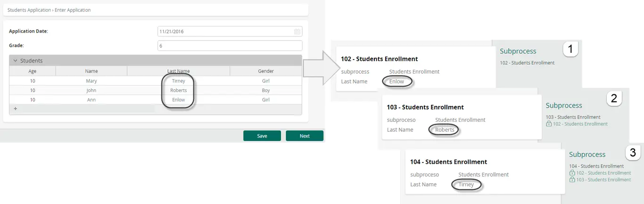Select the Gender cell in Mary's row
Screen dimensions: 644x204
pyautogui.click(x=266, y=81)
